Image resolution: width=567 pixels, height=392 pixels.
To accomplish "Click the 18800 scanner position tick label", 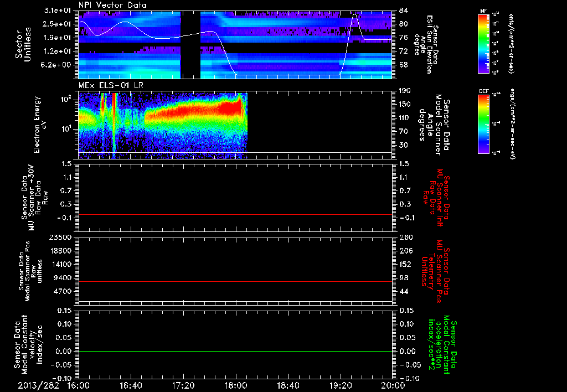I will [61, 251].
